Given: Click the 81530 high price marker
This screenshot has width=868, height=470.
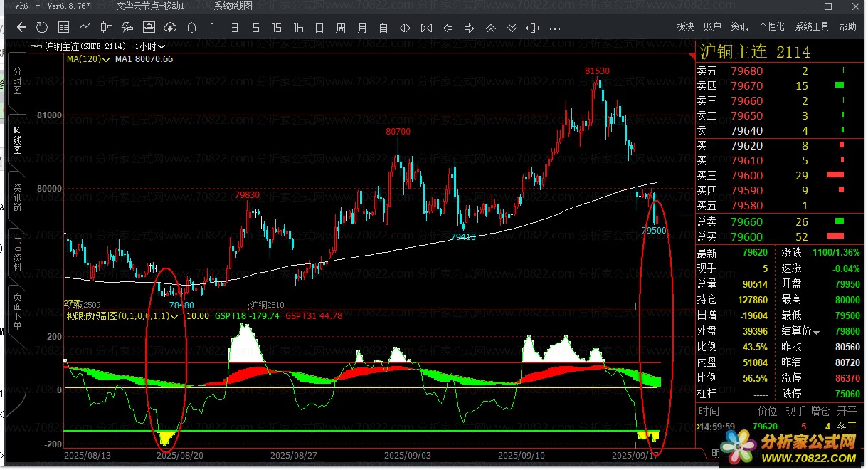Looking at the screenshot, I should point(597,71).
